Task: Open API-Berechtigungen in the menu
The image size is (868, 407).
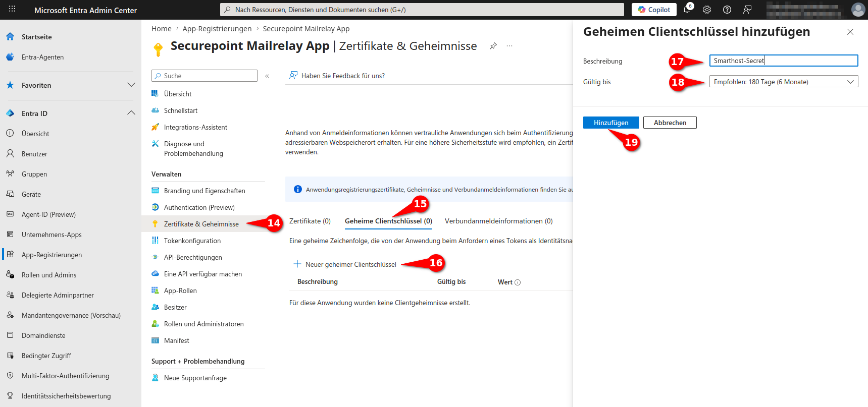Action: click(193, 257)
